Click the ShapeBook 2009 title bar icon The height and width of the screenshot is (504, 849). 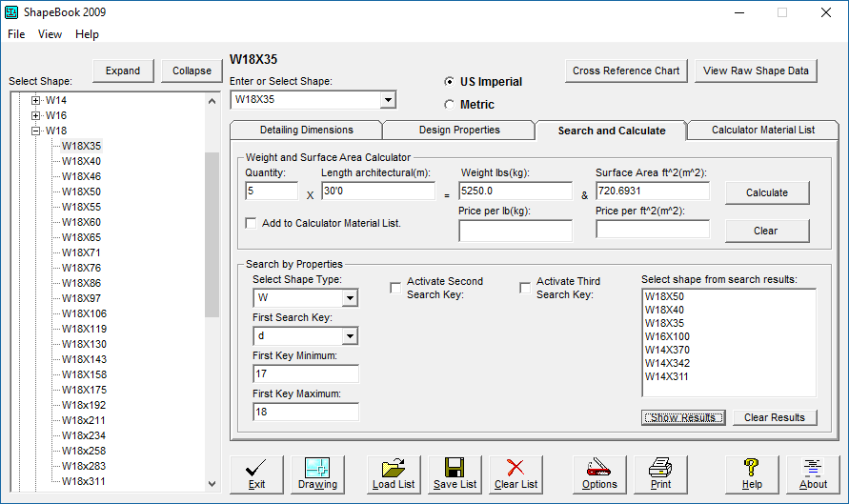pyautogui.click(x=11, y=12)
